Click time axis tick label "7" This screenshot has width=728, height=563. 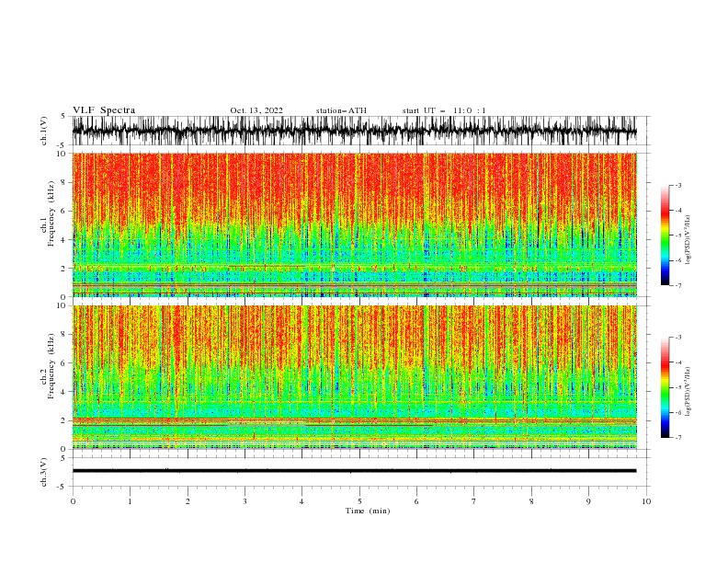[474, 501]
